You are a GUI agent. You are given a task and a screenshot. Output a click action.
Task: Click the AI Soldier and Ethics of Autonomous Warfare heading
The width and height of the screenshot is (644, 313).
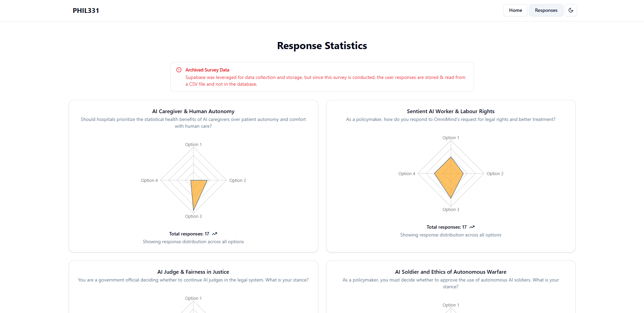pyautogui.click(x=451, y=272)
